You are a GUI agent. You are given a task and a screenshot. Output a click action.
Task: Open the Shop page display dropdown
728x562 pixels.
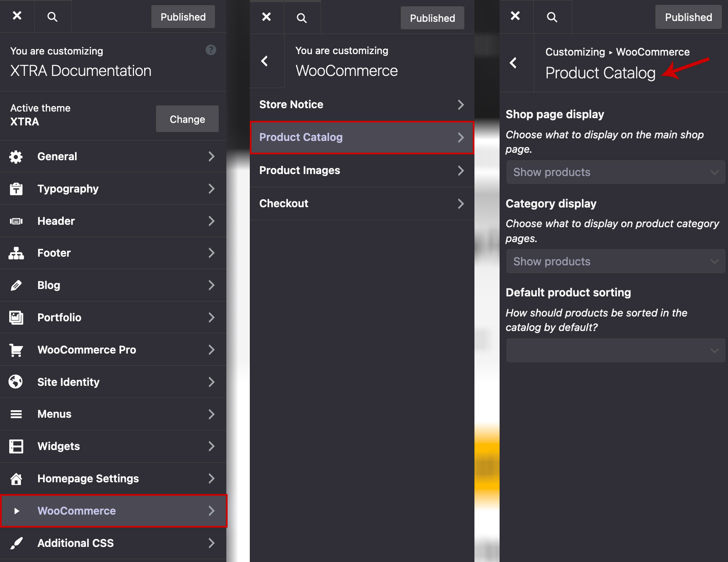615,172
